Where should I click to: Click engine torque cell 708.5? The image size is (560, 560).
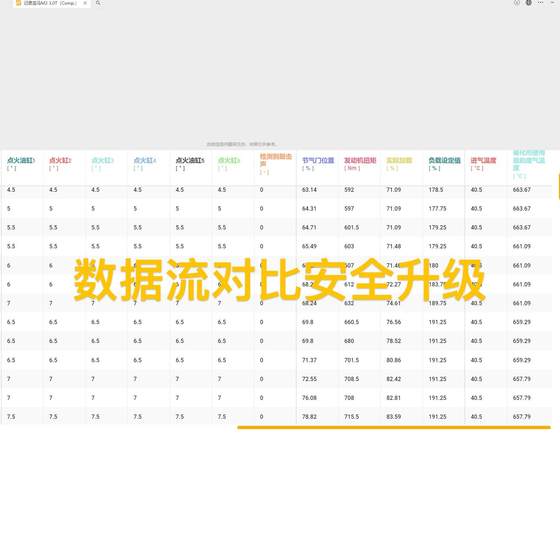pyautogui.click(x=351, y=379)
